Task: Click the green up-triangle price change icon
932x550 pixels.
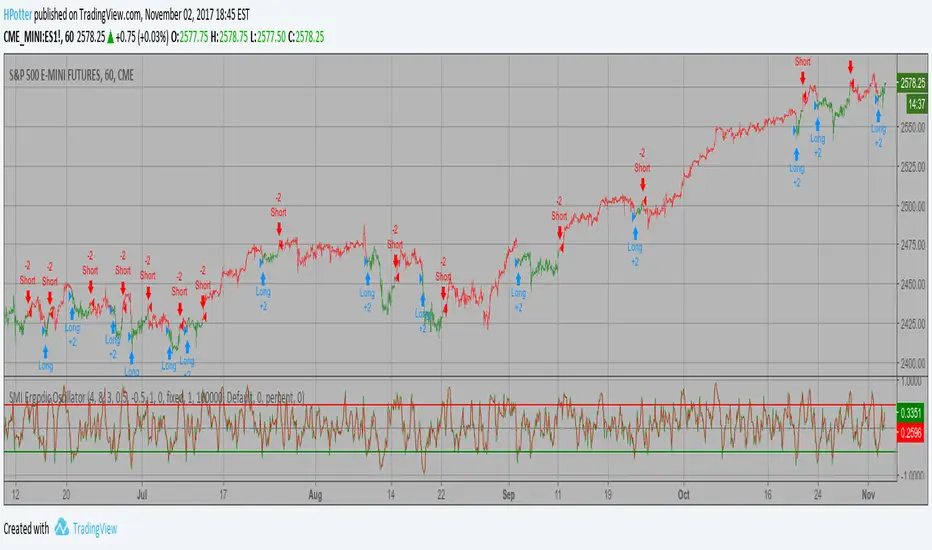Action: pyautogui.click(x=110, y=37)
